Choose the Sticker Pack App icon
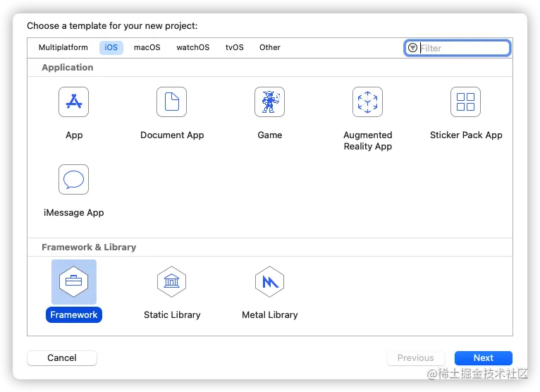 tap(465, 102)
